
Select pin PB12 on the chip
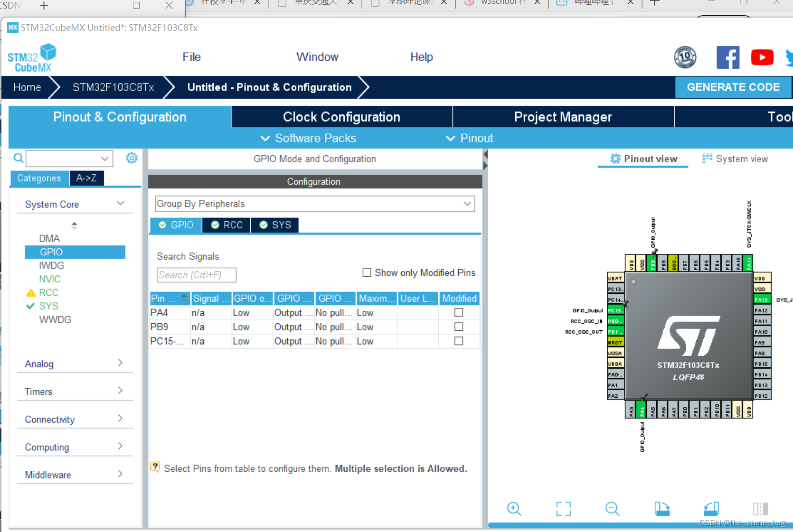[762, 396]
